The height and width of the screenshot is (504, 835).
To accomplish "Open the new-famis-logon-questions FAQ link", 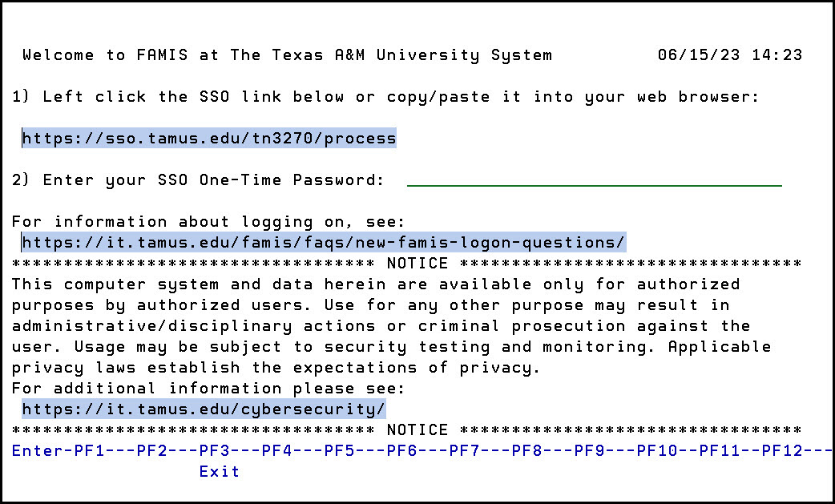I will [323, 242].
